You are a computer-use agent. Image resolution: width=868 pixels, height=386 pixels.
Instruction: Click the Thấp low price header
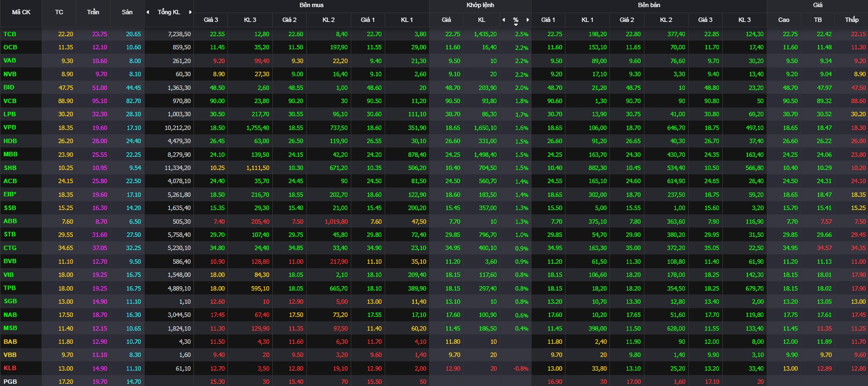tap(852, 20)
